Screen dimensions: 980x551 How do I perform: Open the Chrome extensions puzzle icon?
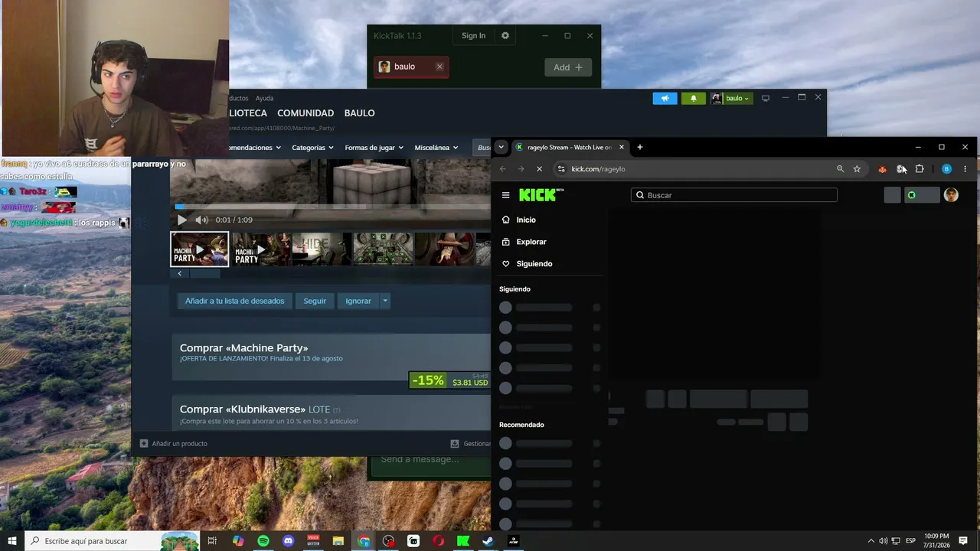click(920, 169)
